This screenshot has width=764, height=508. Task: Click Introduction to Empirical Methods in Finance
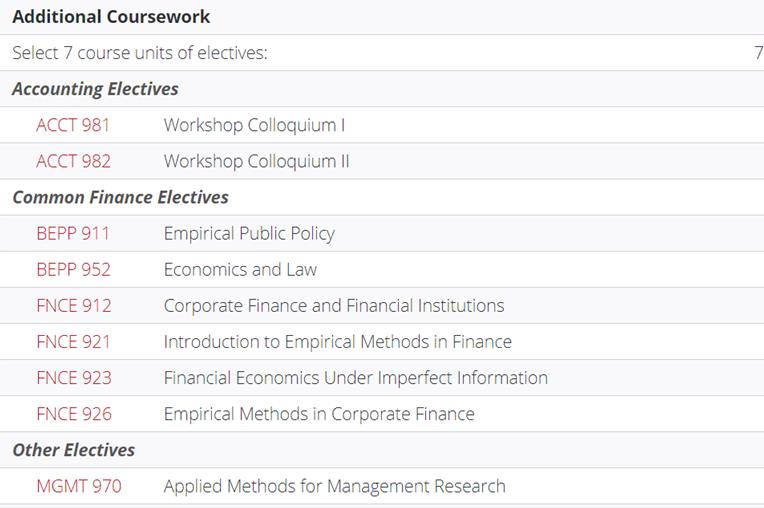click(x=338, y=341)
